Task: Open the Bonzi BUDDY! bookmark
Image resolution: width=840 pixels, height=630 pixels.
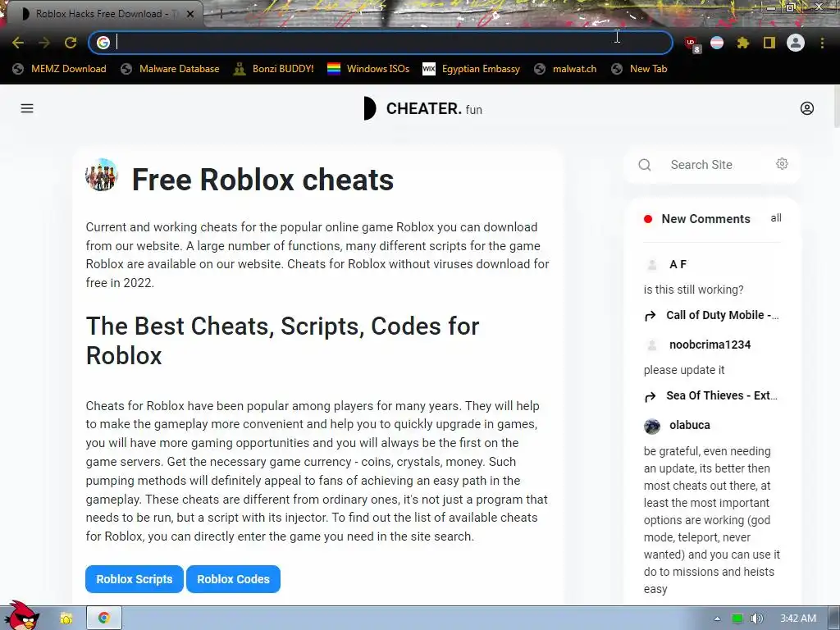Action: 274,69
